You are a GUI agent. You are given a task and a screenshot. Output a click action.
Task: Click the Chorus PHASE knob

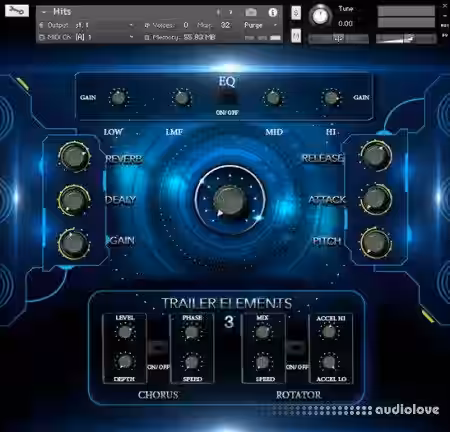(192, 332)
